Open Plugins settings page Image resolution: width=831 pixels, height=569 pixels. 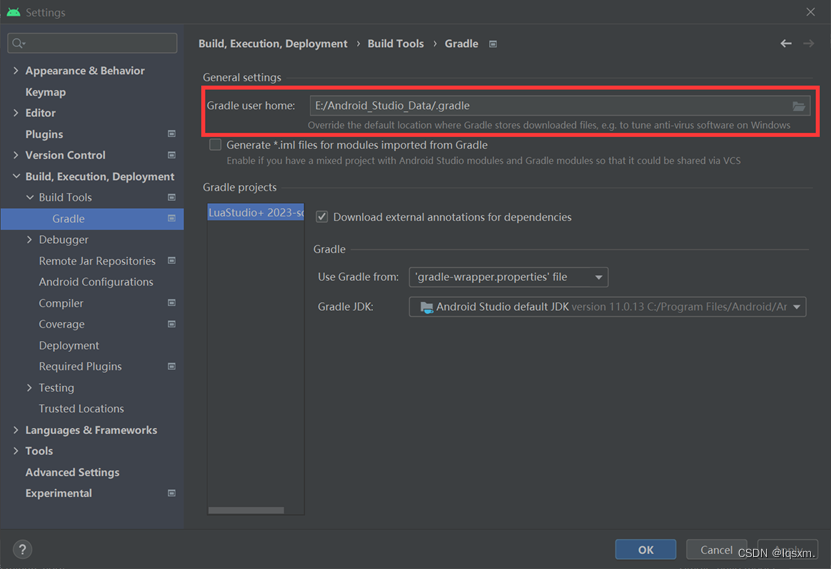[x=44, y=134]
